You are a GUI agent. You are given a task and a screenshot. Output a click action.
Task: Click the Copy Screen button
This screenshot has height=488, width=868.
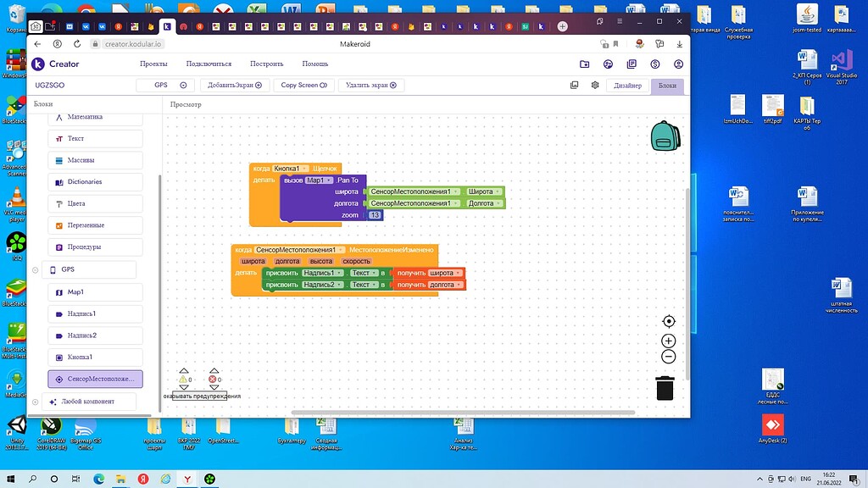point(304,86)
